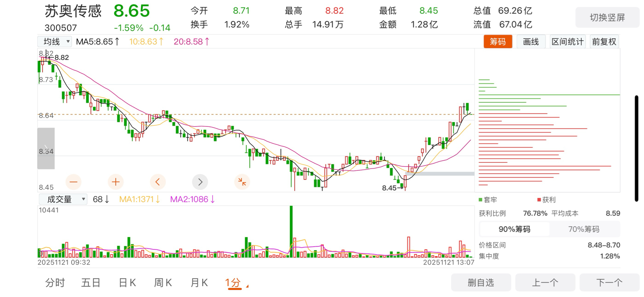This screenshot has width=644, height=297.
Task: Click the 20:8.58 moving average label
Action: (191, 41)
